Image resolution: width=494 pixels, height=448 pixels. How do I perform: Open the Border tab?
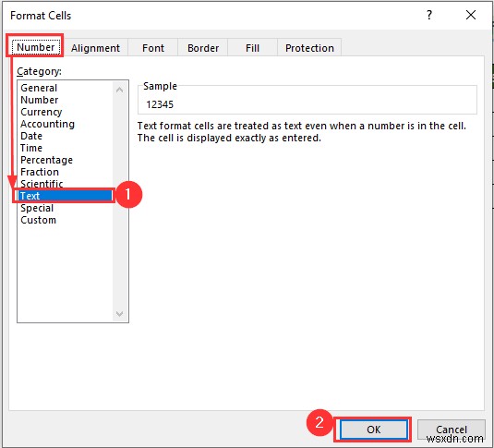click(x=203, y=48)
